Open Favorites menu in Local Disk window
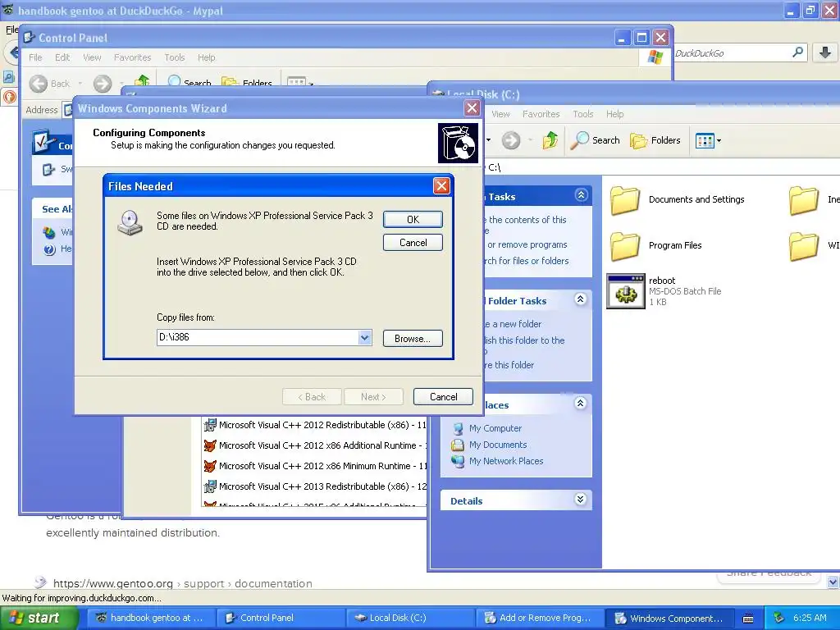Viewport: 840px width, 630px height. coord(541,114)
